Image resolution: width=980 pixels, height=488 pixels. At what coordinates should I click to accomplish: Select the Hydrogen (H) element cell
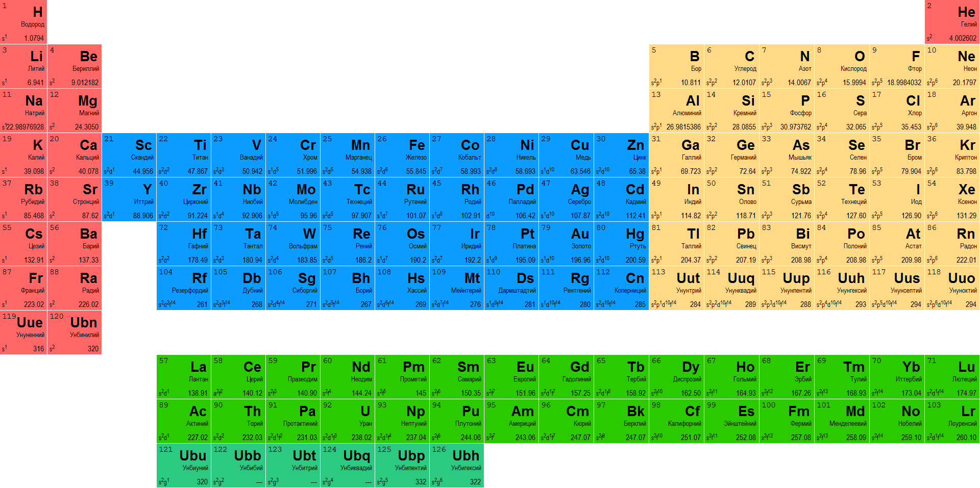tap(23, 22)
